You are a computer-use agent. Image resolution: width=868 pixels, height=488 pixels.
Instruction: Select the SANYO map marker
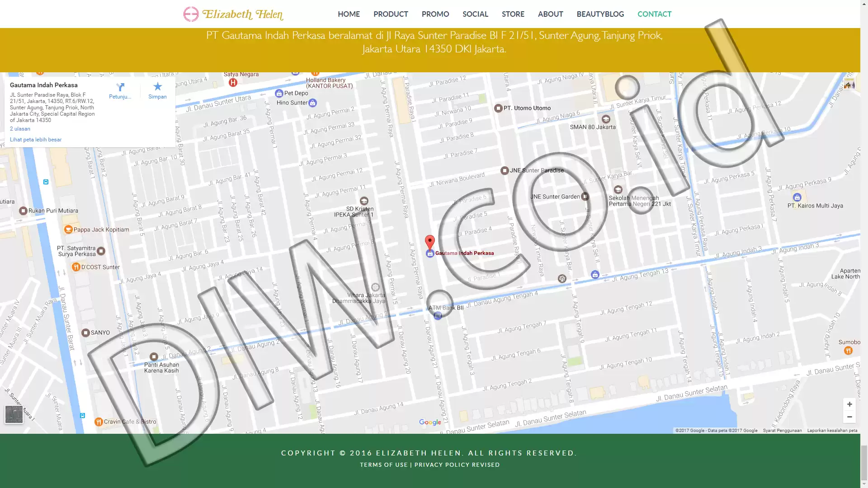pyautogui.click(x=85, y=333)
